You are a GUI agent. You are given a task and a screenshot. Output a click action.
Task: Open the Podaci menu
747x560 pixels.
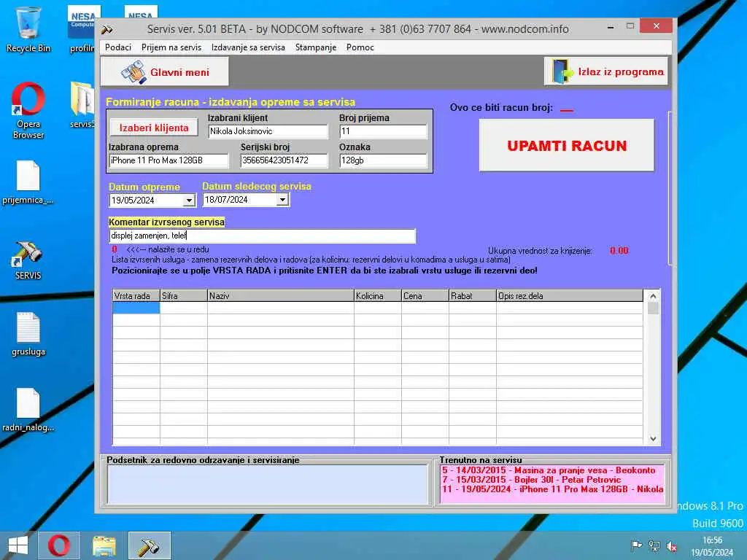pos(117,47)
